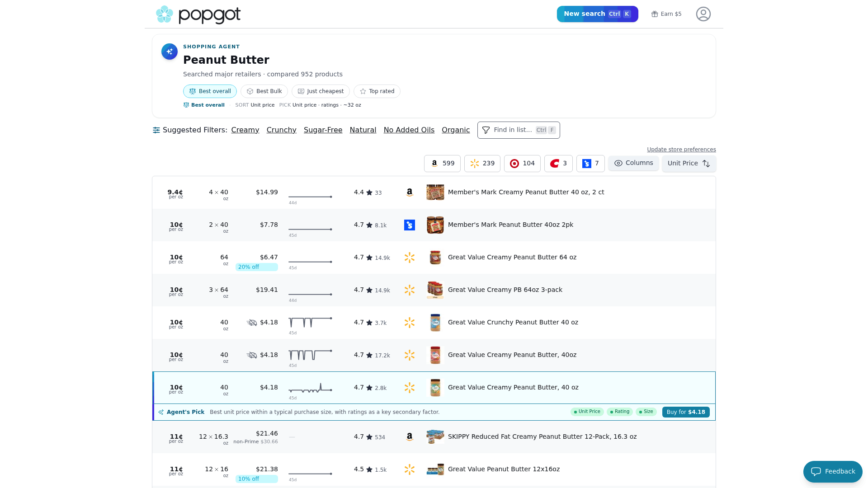
Task: Open Great Value Creamy 64 oz product thumbnail
Action: point(435,258)
